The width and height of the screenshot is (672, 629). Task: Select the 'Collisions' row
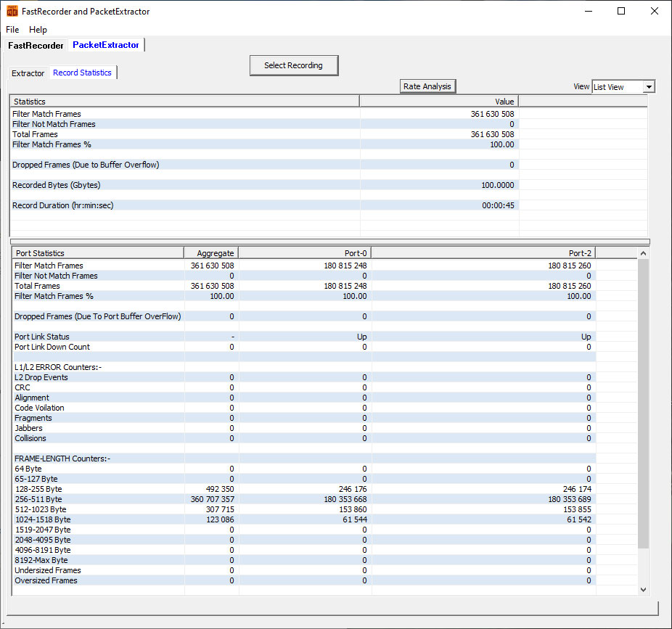pos(304,438)
